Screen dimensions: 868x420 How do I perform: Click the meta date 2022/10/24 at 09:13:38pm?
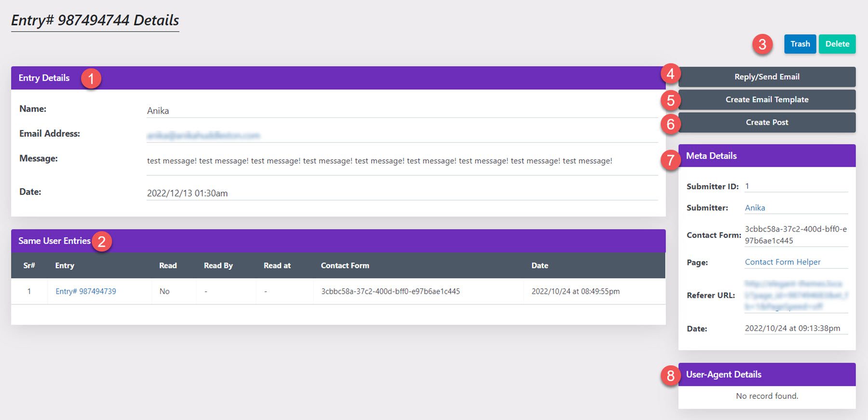792,328
